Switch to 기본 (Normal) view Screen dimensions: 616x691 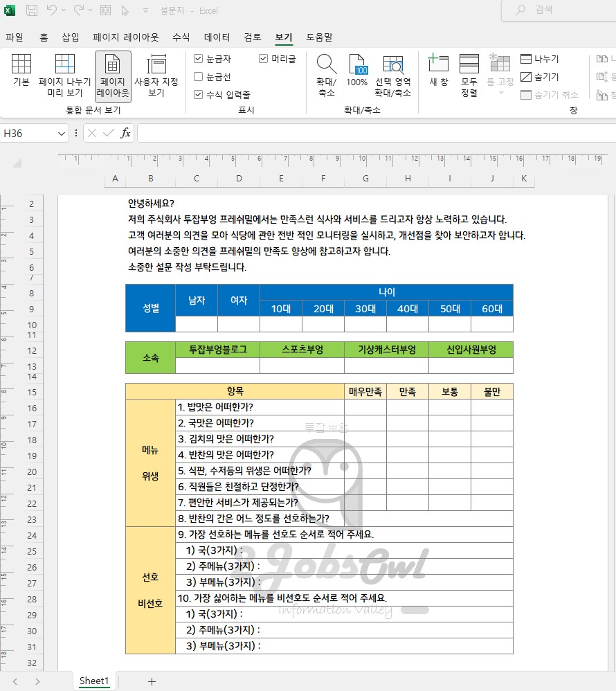(21, 71)
